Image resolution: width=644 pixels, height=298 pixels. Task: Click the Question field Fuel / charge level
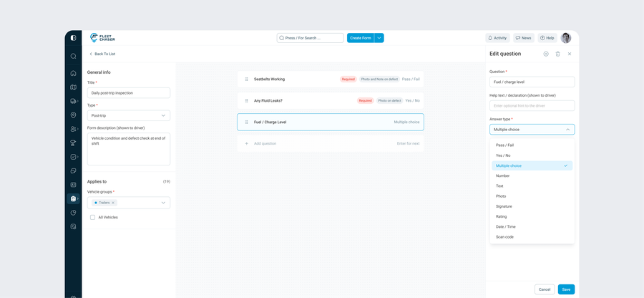[532, 82]
